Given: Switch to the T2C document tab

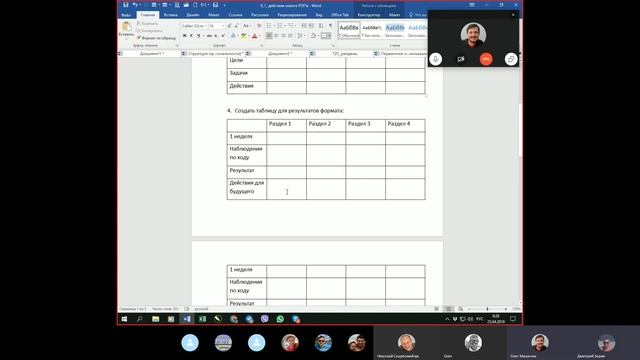Looking at the screenshot, I should [345, 53].
